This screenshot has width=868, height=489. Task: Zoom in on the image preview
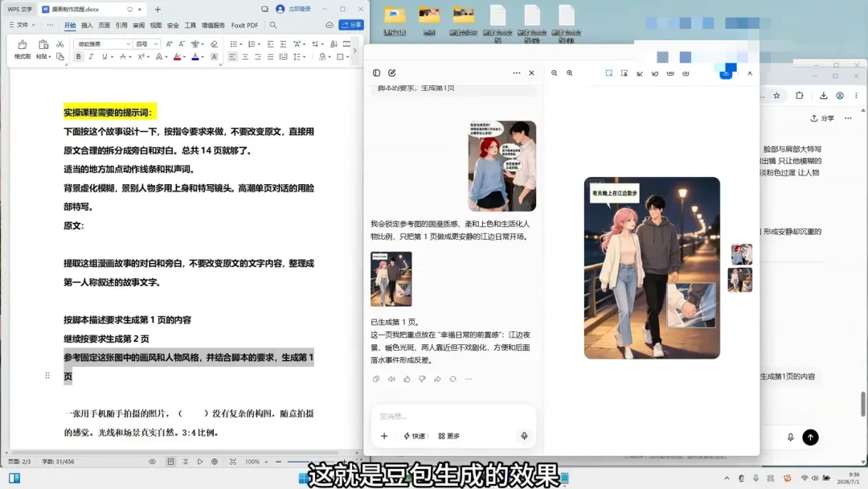570,72
